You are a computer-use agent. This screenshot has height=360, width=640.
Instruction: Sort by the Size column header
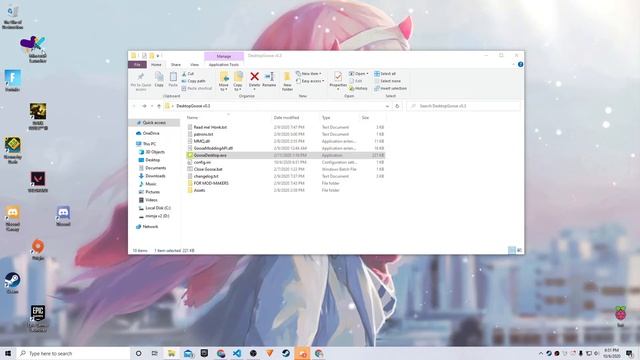pos(365,118)
